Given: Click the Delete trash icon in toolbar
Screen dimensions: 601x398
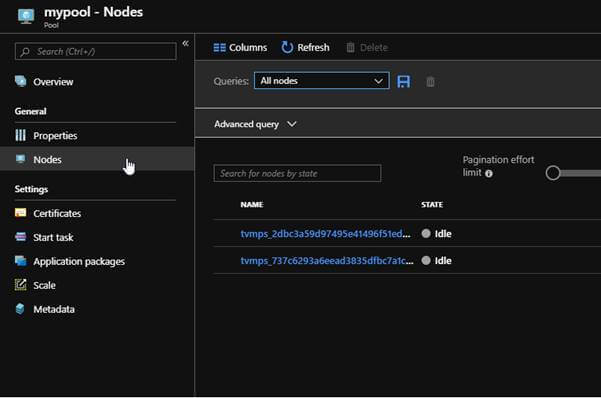Looking at the screenshot, I should pos(350,48).
